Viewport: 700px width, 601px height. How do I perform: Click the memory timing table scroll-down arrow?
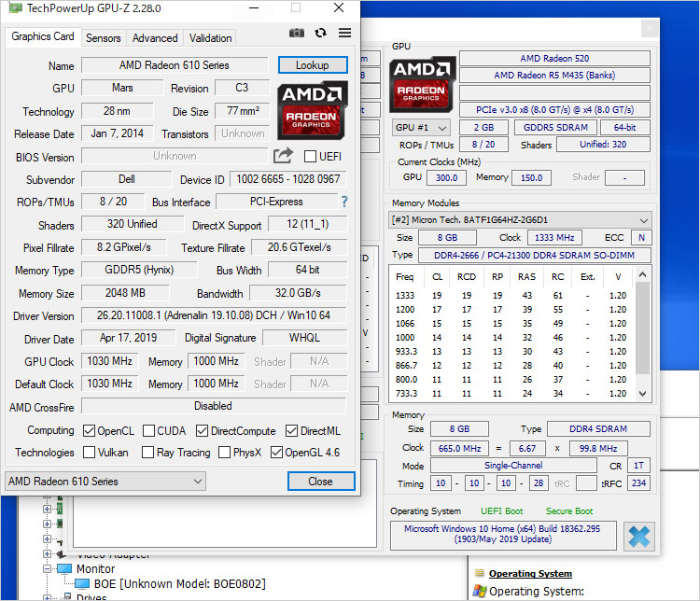pyautogui.click(x=642, y=394)
